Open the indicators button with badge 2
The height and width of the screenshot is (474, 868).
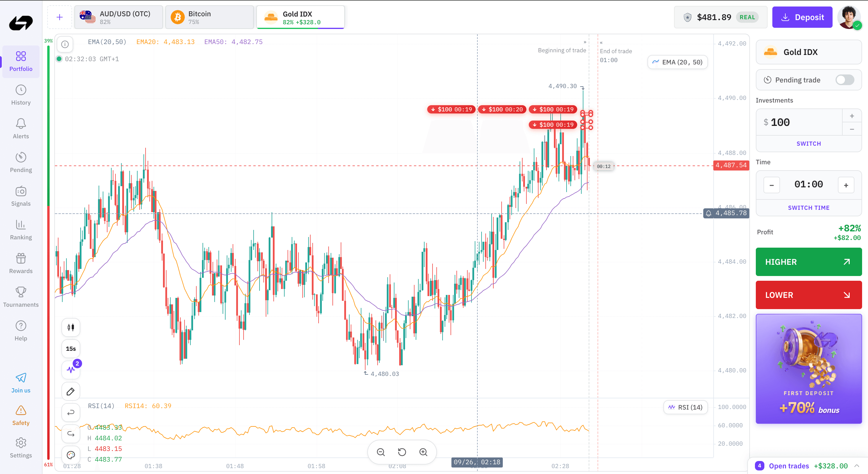point(71,370)
